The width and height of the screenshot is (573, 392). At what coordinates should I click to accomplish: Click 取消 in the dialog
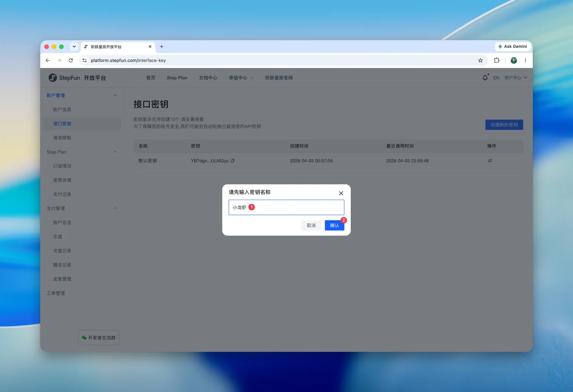click(311, 225)
